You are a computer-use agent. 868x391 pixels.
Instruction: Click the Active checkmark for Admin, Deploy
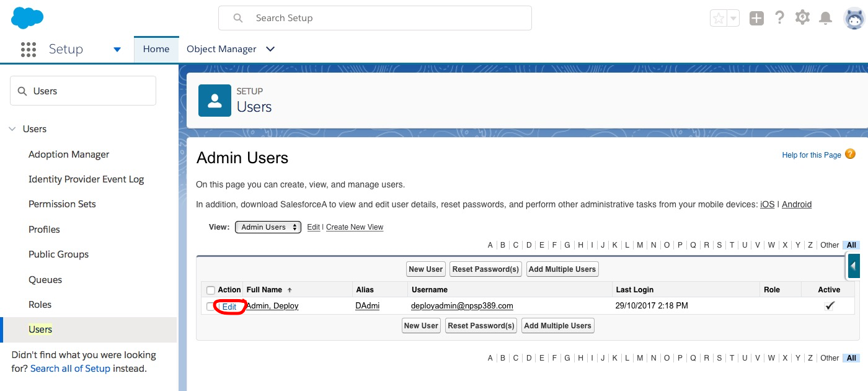[830, 305]
